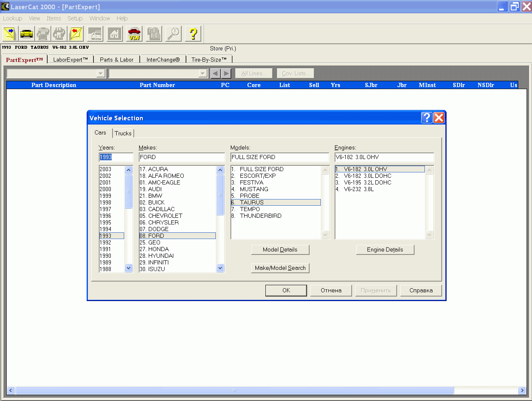Open the View menu
532x401 pixels.
(35, 18)
